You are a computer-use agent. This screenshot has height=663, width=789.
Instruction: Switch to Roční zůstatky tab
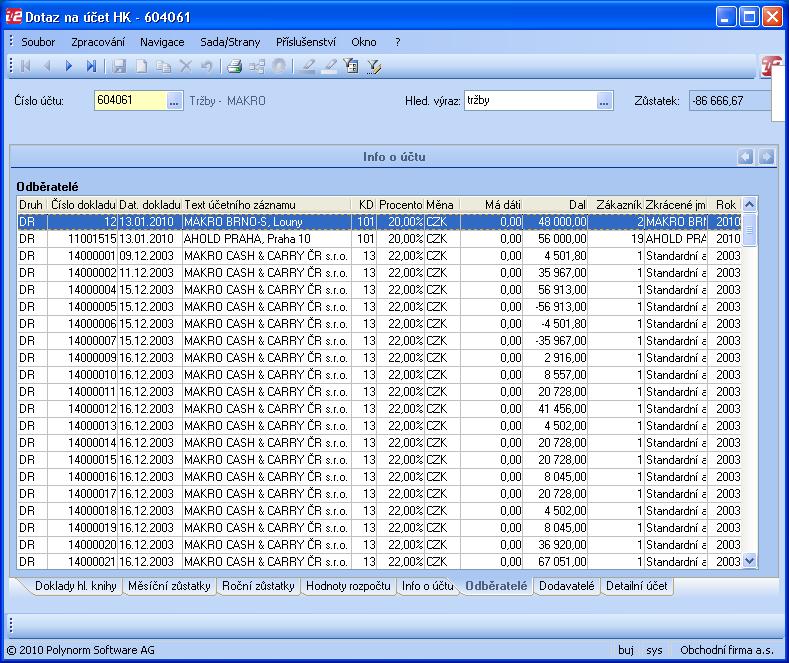tap(258, 586)
